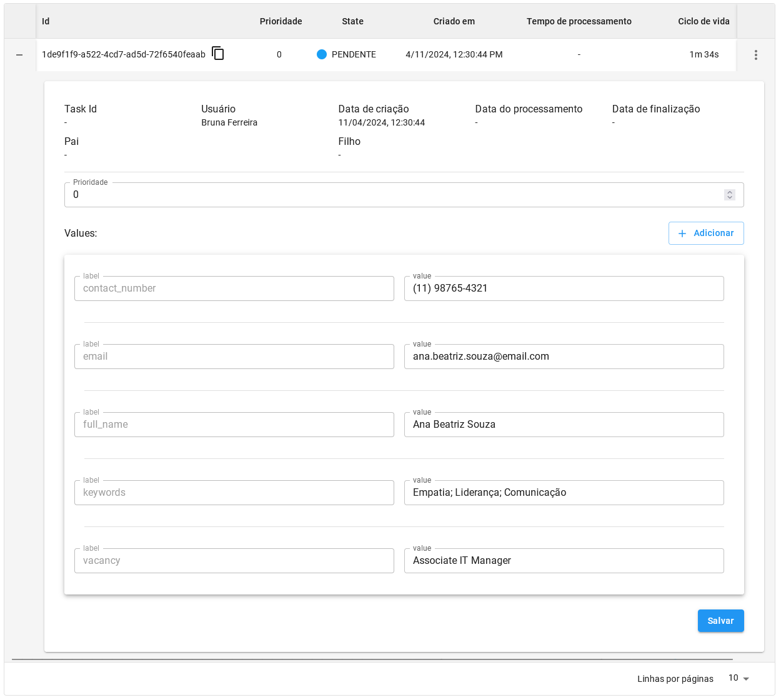Click the Tempo de processamento column header
This screenshot has width=781, height=700.
point(579,21)
